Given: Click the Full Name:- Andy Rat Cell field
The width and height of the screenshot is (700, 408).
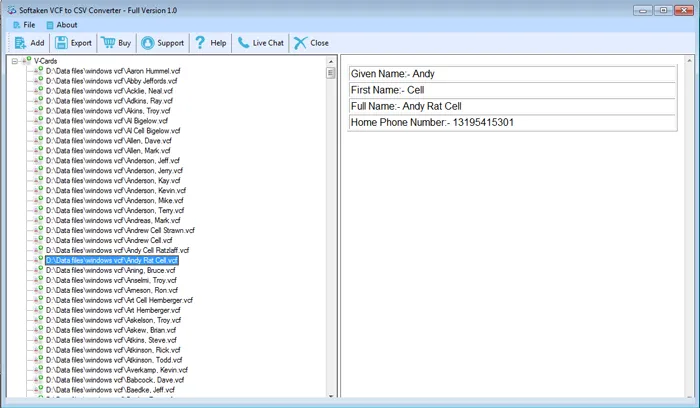Looking at the screenshot, I should tap(512, 106).
